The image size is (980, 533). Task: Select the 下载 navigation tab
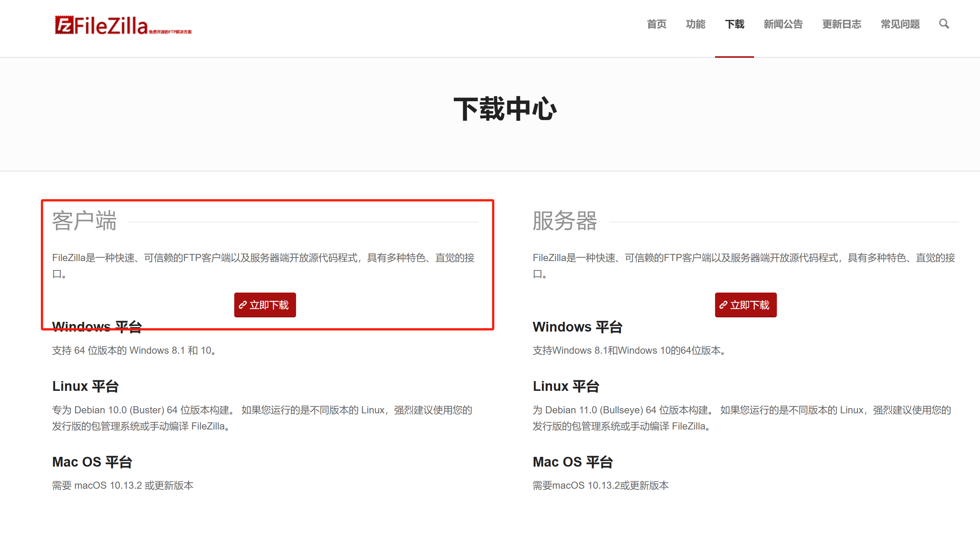click(734, 24)
